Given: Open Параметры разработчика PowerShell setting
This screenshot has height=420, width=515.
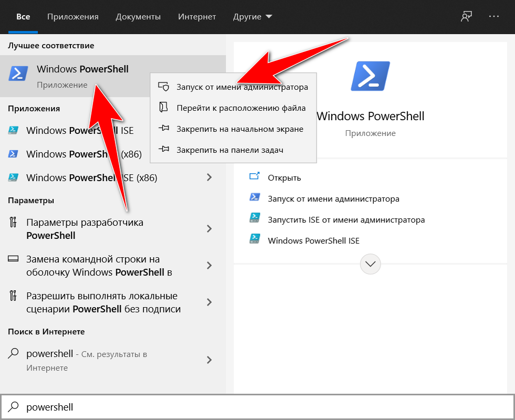Looking at the screenshot, I should (113, 229).
